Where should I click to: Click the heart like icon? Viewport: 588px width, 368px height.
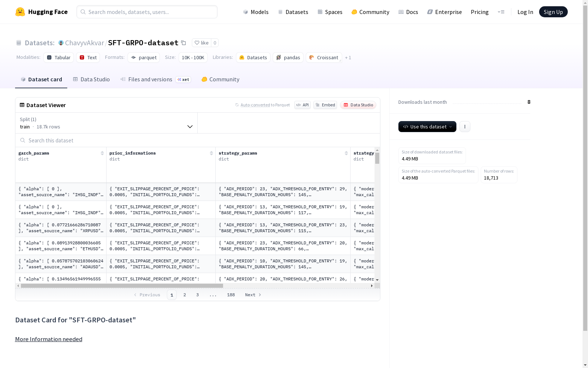(x=197, y=43)
